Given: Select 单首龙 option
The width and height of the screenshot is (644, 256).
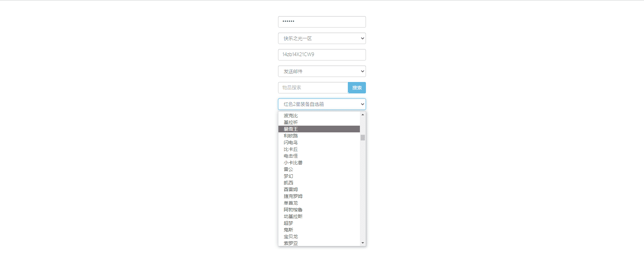Looking at the screenshot, I should pyautogui.click(x=319, y=203).
